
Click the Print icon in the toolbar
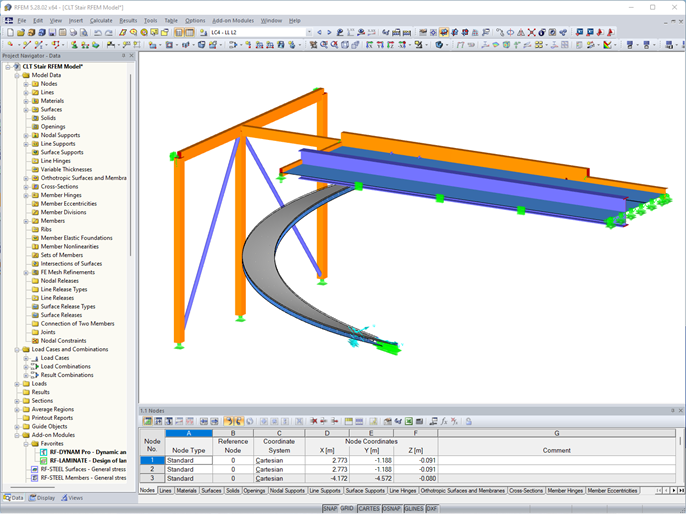[x=73, y=32]
